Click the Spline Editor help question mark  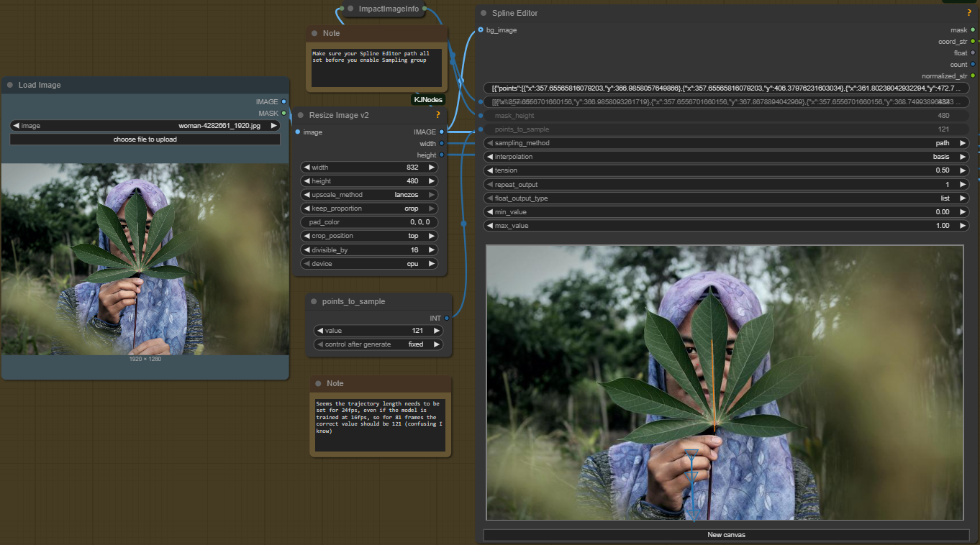tap(969, 13)
